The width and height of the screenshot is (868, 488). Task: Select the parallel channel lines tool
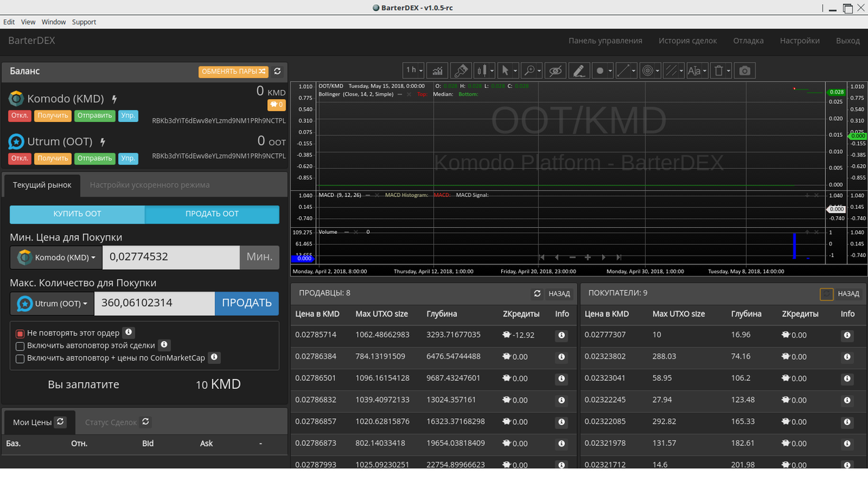coord(673,70)
